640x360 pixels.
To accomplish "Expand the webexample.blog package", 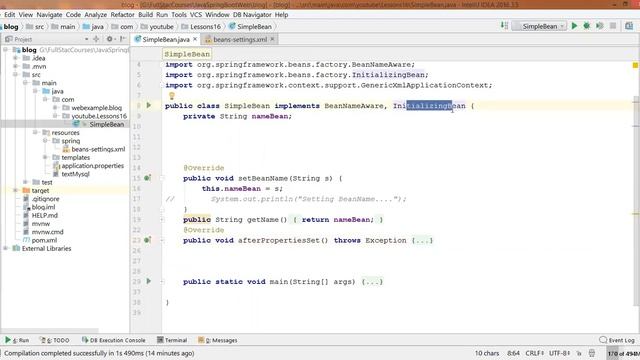I will pyautogui.click(x=55, y=108).
